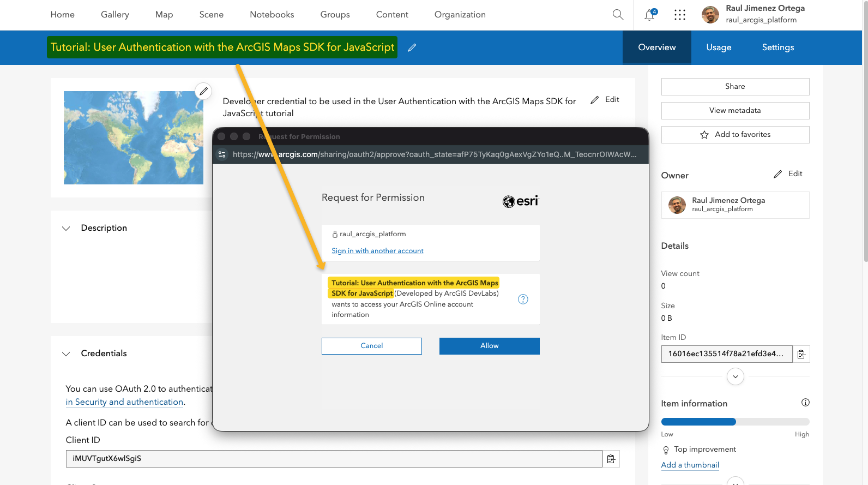Image resolution: width=868 pixels, height=485 pixels.
Task: Click the Allow button in permission dialog
Action: [x=490, y=346]
